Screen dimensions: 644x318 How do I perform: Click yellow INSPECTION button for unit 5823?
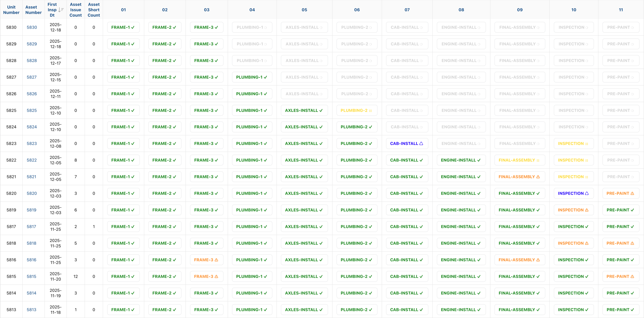click(573, 144)
